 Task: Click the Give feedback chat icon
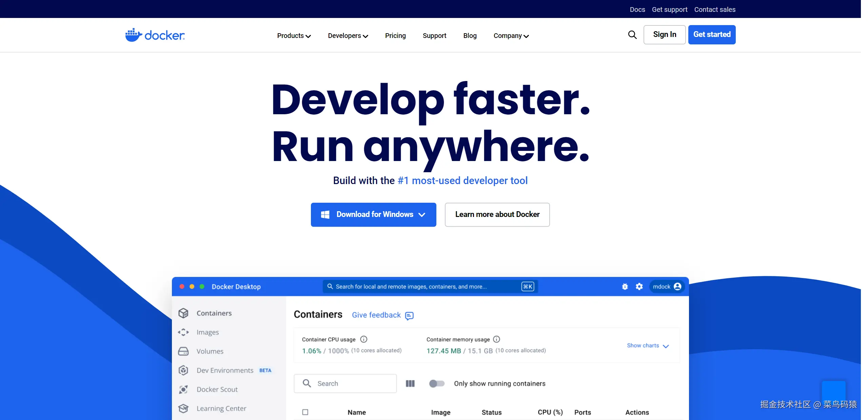(409, 316)
